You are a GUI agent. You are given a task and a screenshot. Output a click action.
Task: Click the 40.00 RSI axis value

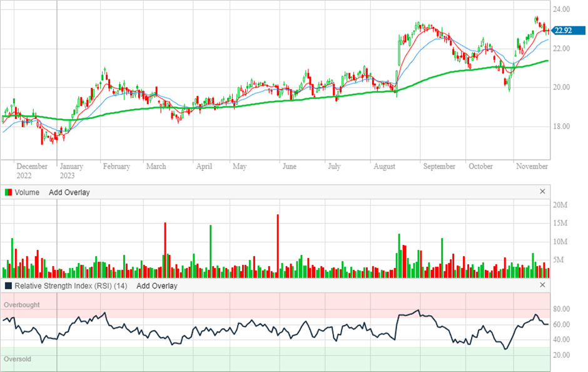point(561,339)
